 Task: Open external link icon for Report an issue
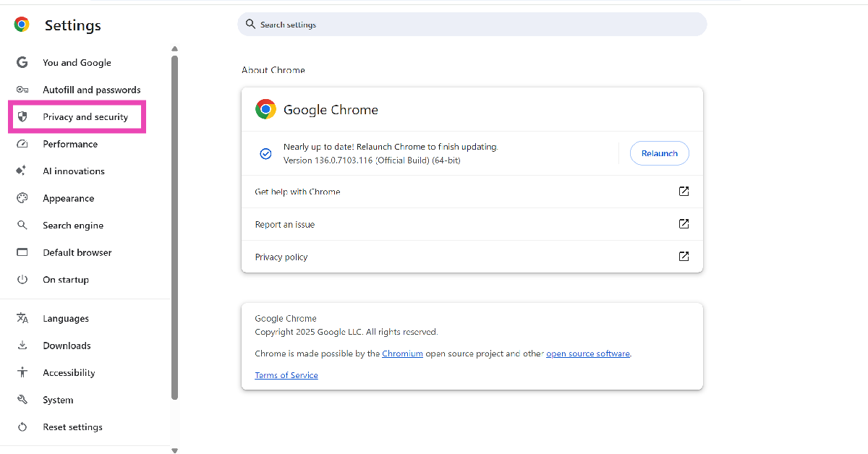click(x=684, y=224)
